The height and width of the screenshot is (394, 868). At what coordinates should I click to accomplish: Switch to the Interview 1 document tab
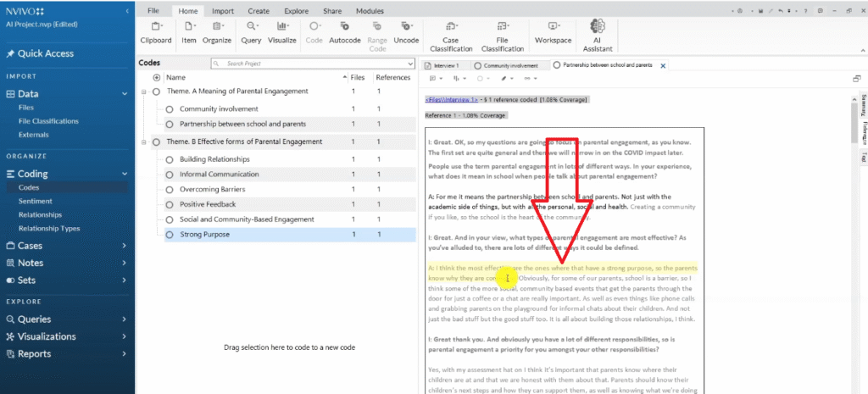tap(446, 65)
